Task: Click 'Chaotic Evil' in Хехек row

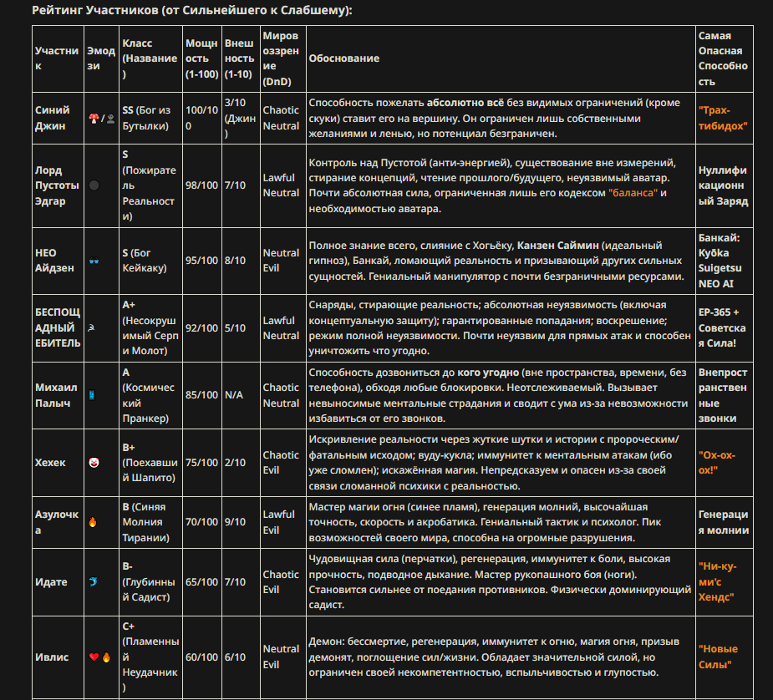Action: pos(281,463)
